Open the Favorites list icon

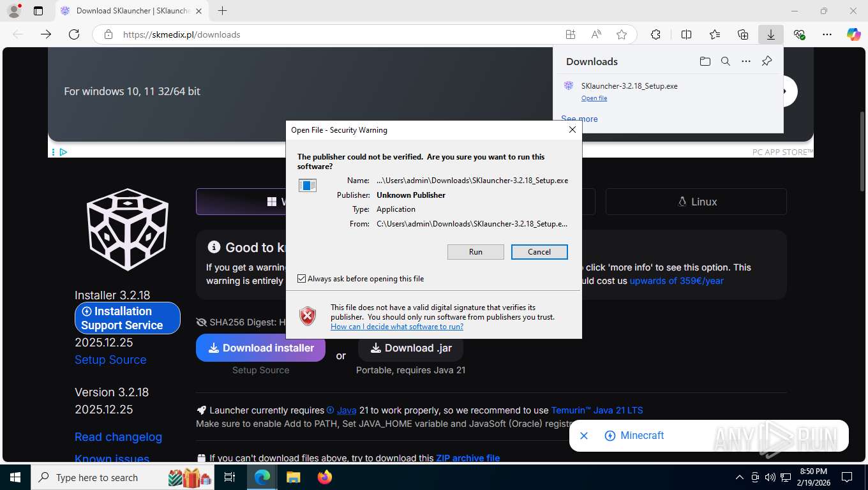coord(715,34)
